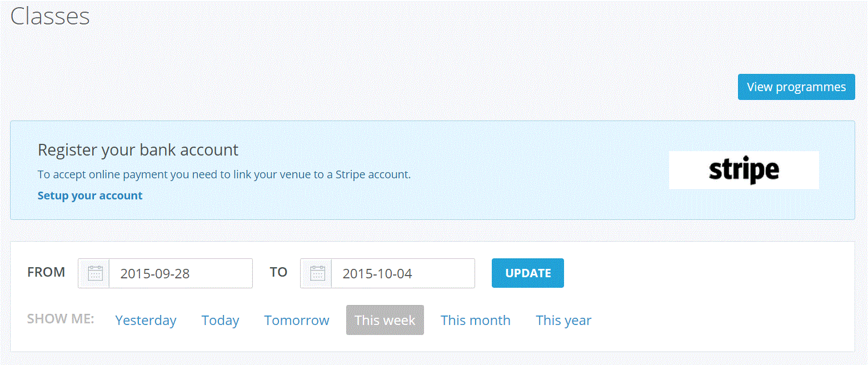Click the Stripe account description text
868x365 pixels.
[x=224, y=174]
